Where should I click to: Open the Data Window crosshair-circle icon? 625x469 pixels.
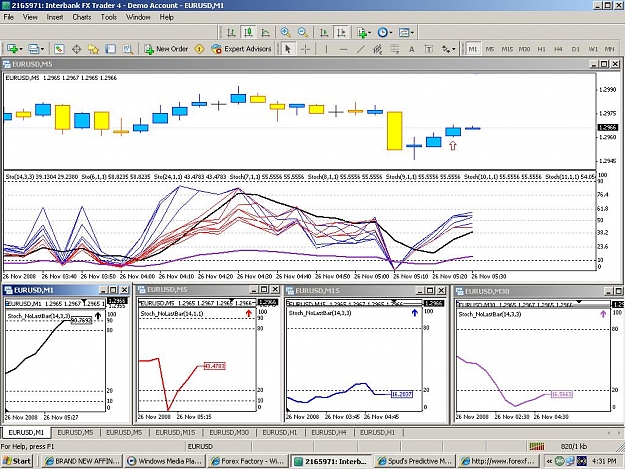(x=76, y=49)
